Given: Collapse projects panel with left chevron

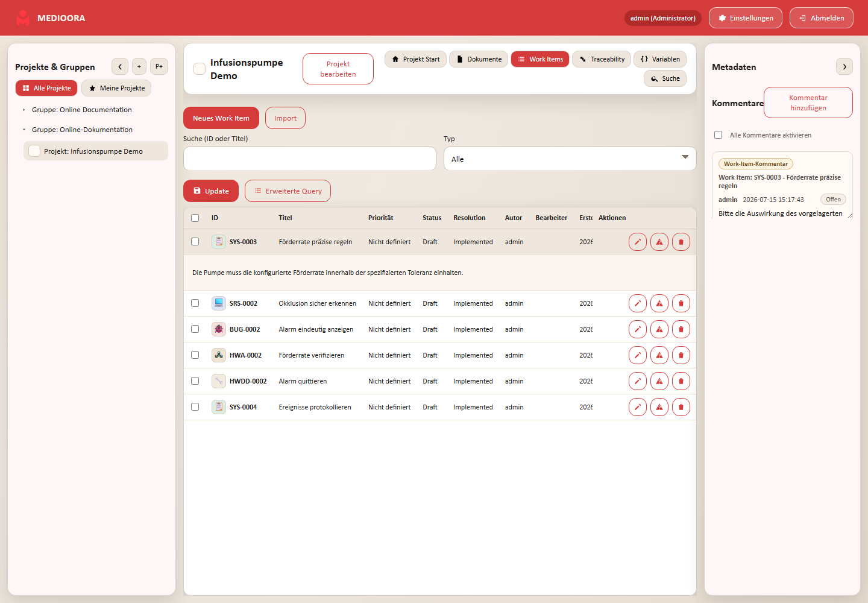Looking at the screenshot, I should click(120, 66).
